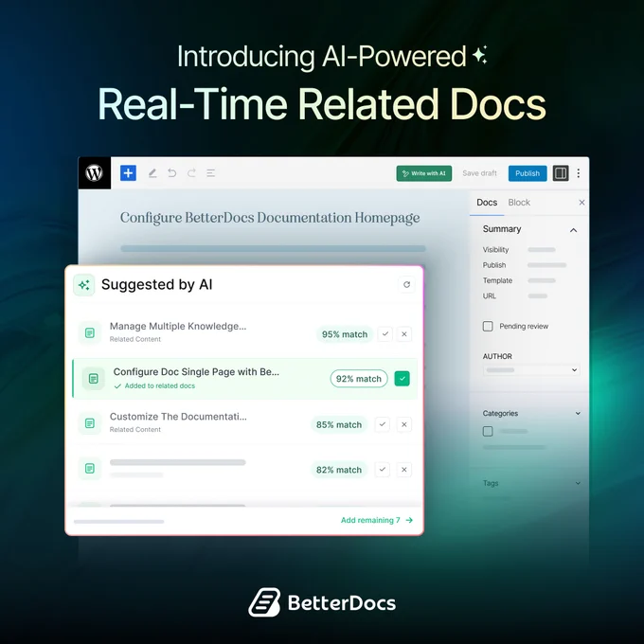
Task: Open Manage Multiple Knowledge... suggestion title
Action: coord(178,326)
